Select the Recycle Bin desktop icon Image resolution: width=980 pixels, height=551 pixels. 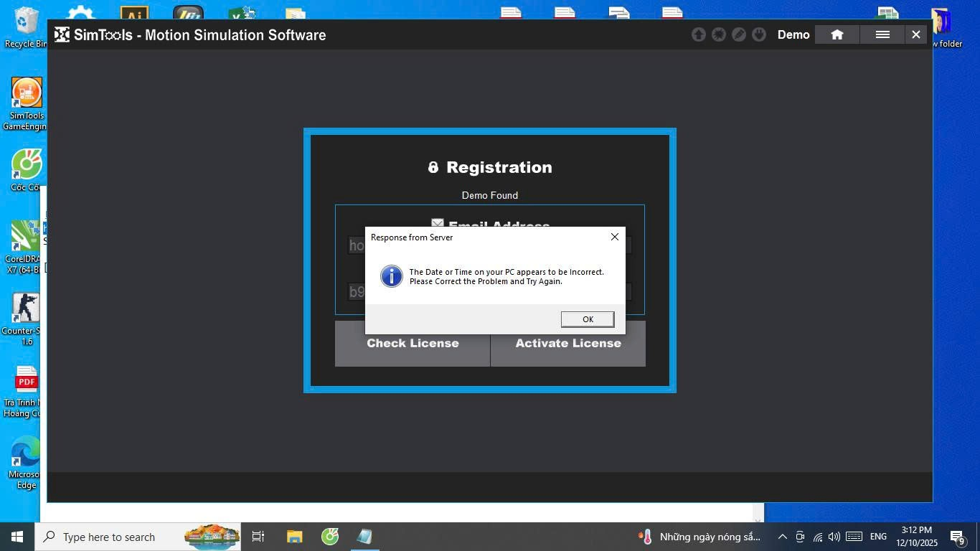[x=27, y=27]
